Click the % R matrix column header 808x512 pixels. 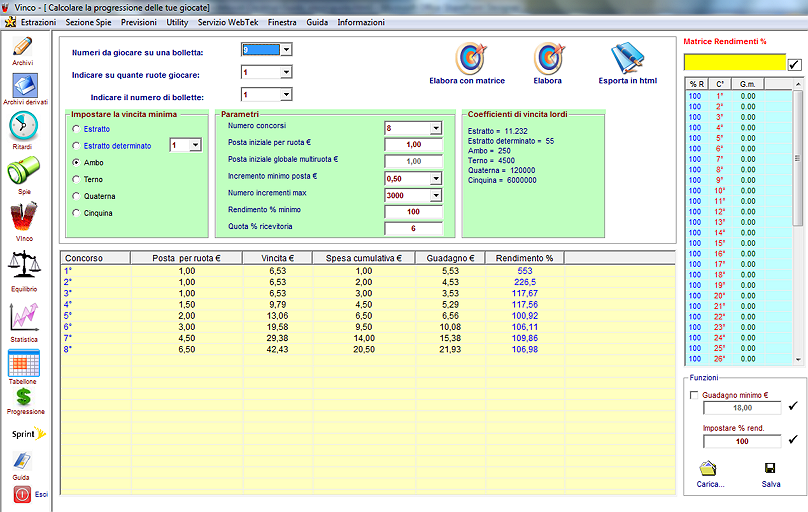point(697,84)
